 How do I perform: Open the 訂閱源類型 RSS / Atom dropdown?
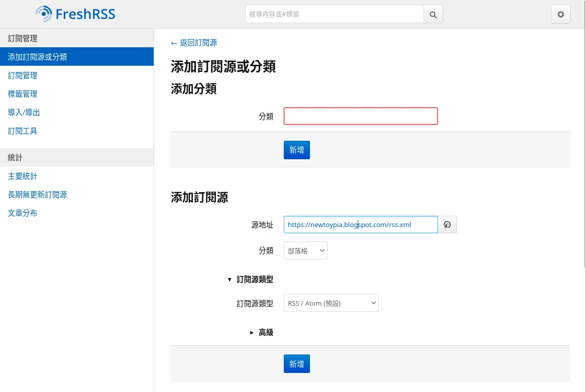point(331,303)
